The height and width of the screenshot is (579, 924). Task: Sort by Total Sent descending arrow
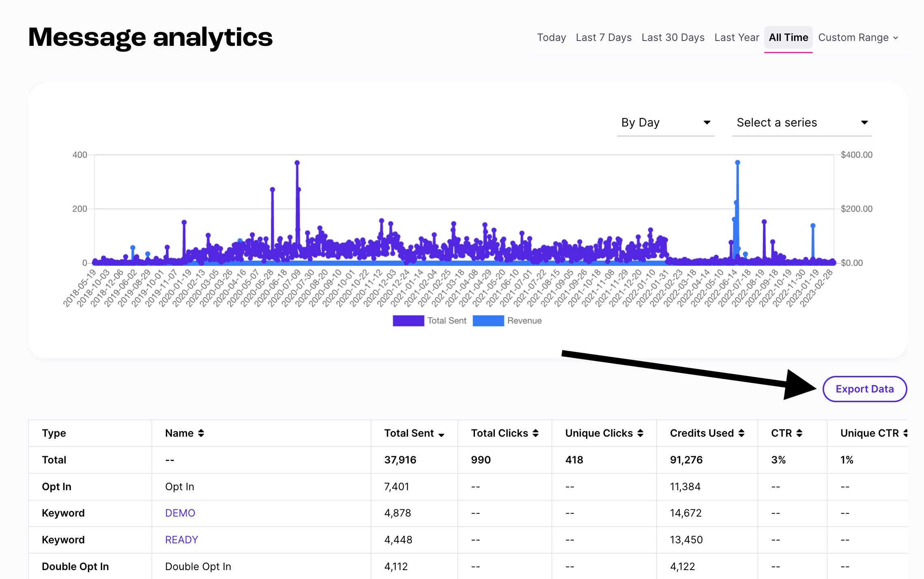pos(441,435)
